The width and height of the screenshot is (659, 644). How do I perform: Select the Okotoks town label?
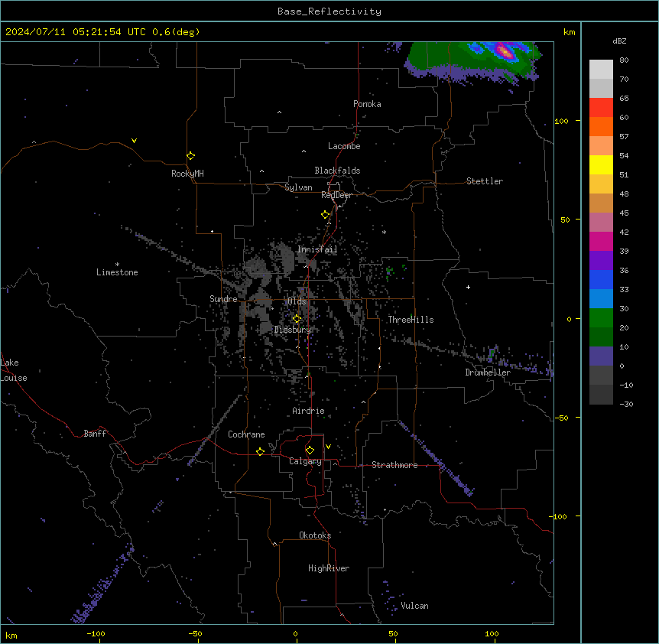[315, 535]
